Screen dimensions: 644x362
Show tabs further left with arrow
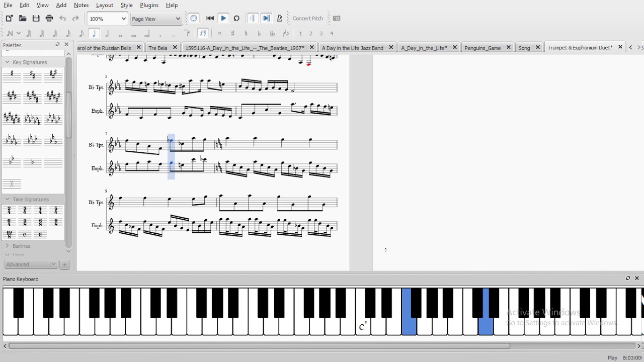(x=630, y=47)
